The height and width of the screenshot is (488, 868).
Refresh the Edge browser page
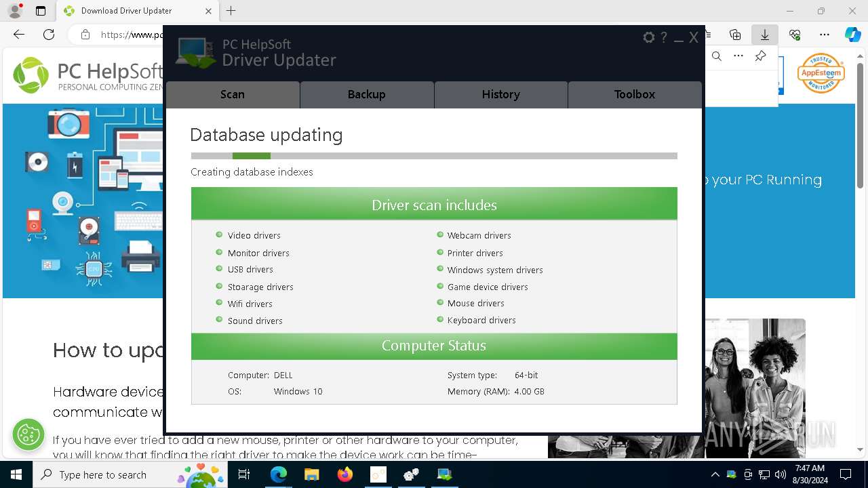[49, 35]
